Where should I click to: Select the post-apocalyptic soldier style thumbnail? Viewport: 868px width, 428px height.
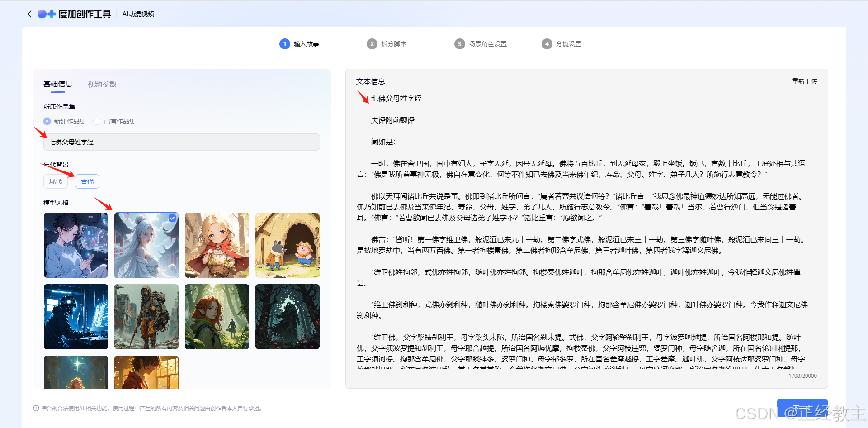click(146, 317)
